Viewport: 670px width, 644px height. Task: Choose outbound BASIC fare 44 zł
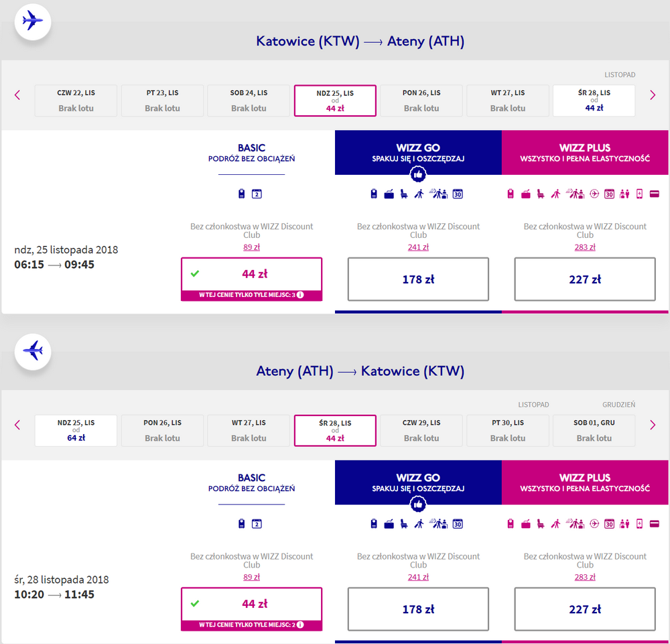(x=251, y=279)
